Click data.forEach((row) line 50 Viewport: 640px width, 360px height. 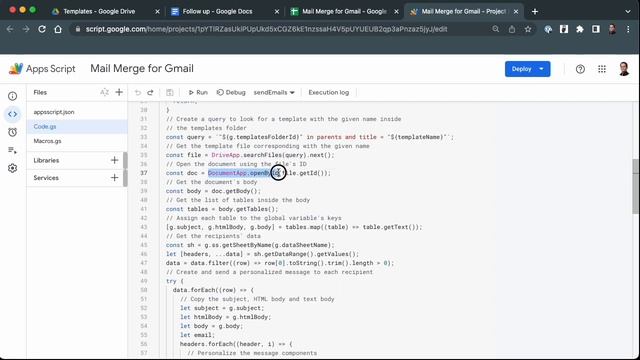pyautogui.click(x=213, y=290)
